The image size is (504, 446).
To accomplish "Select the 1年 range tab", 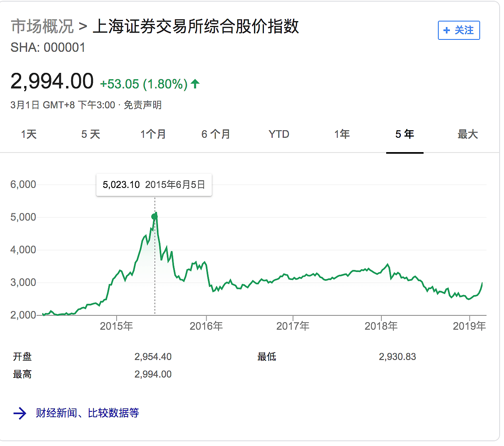I will coord(342,134).
